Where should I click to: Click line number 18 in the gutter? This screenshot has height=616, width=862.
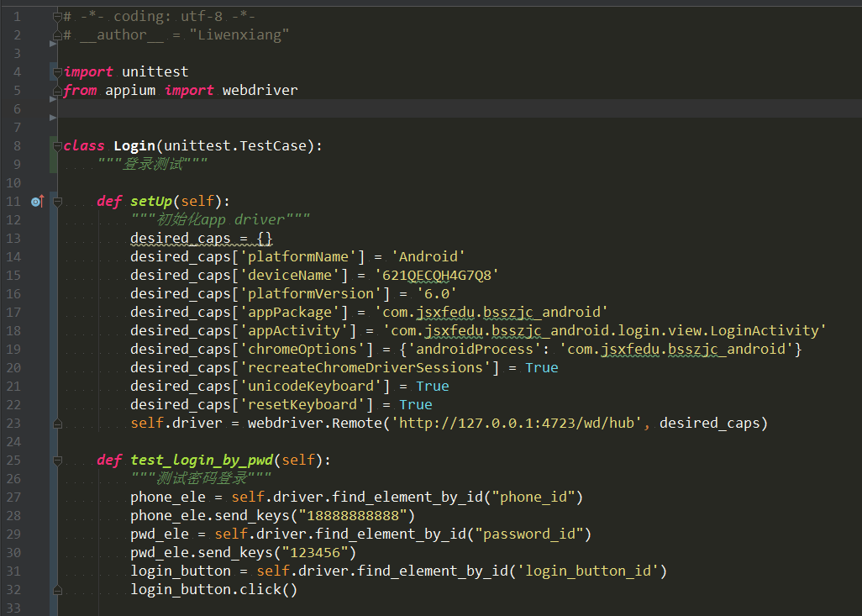click(x=13, y=331)
